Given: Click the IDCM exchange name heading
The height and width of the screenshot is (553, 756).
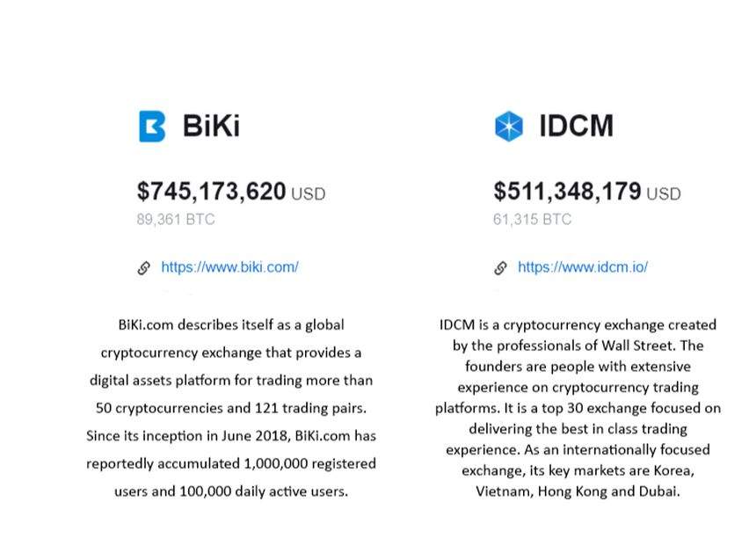Looking at the screenshot, I should tap(576, 126).
